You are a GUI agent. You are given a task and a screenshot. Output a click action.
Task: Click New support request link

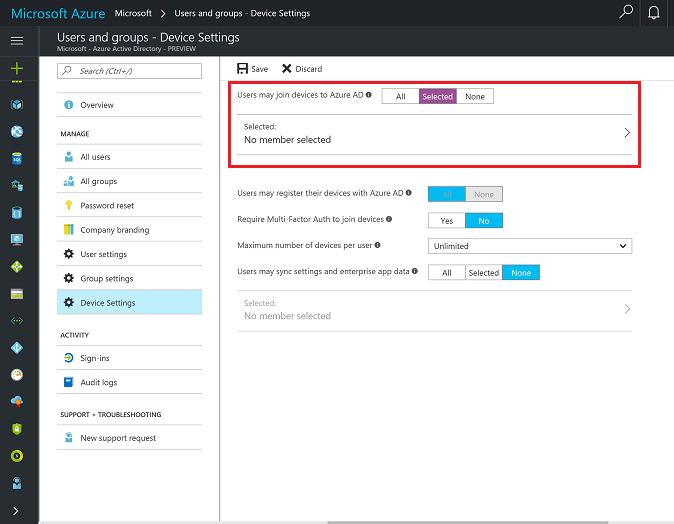[x=118, y=438]
